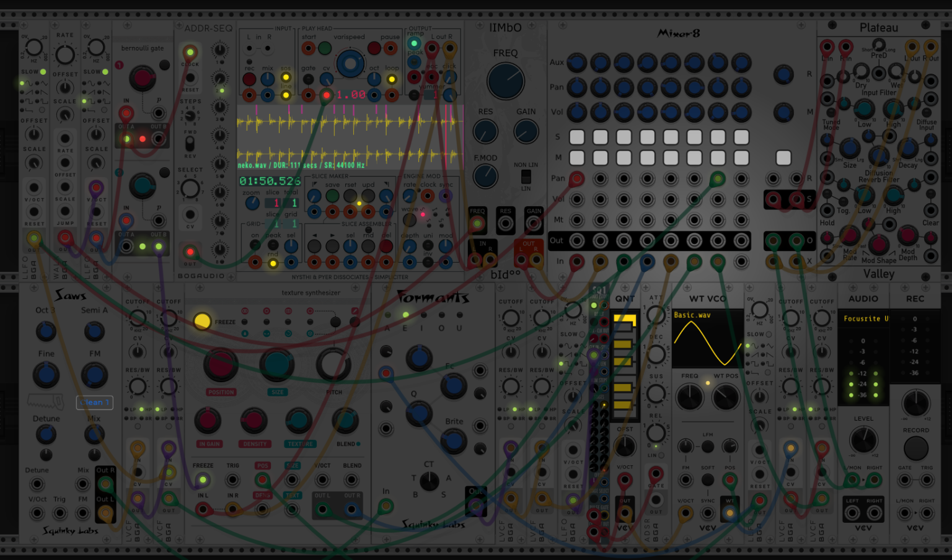
Task: Click the Audio module LEVEL knob
Action: pos(863,440)
